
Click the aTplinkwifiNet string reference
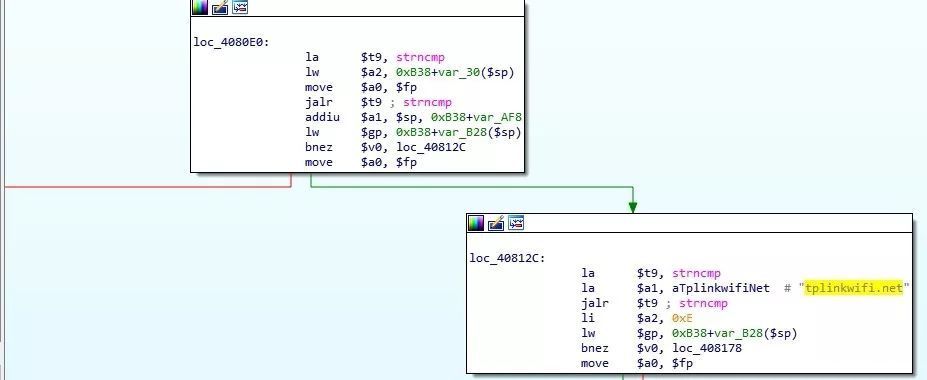[x=721, y=288]
